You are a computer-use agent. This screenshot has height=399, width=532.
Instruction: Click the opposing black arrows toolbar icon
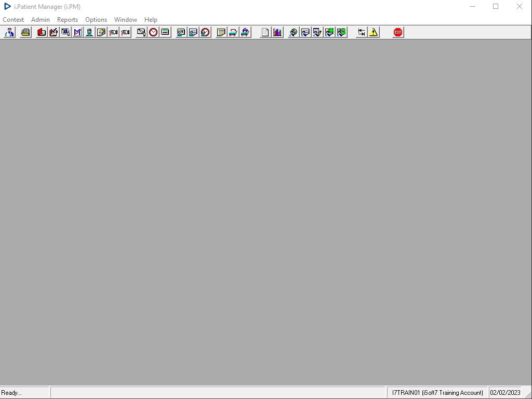coord(362,32)
